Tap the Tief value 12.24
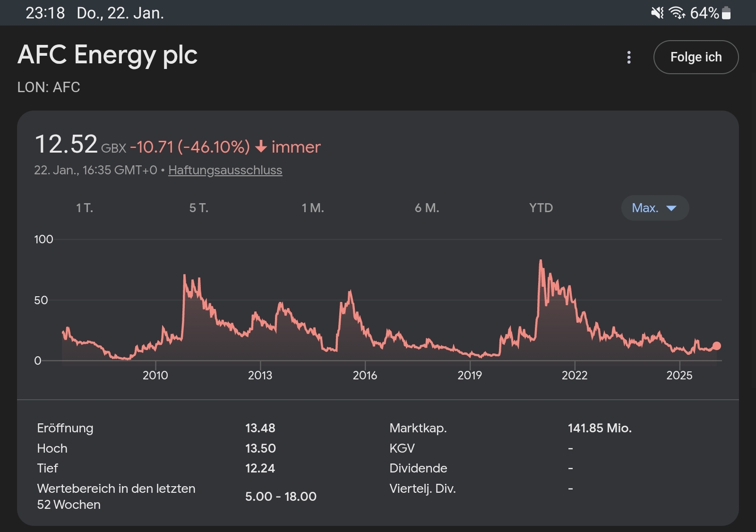This screenshot has height=532, width=756. (260, 468)
